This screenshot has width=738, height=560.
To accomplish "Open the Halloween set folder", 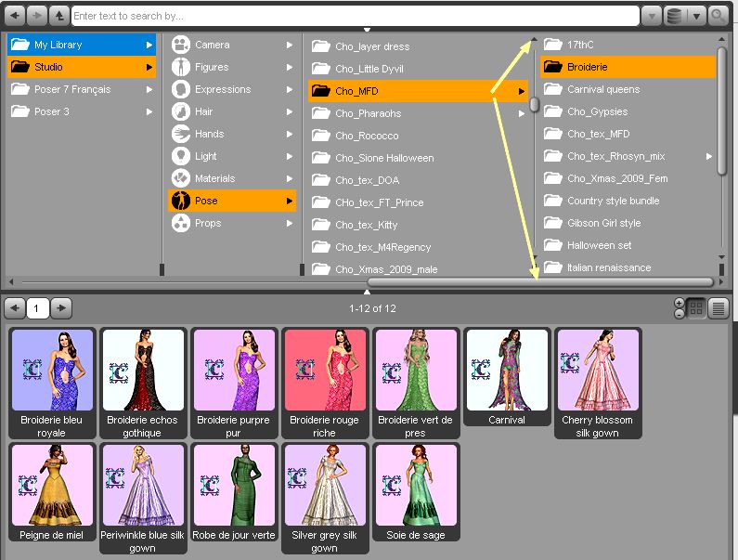I will click(628, 245).
